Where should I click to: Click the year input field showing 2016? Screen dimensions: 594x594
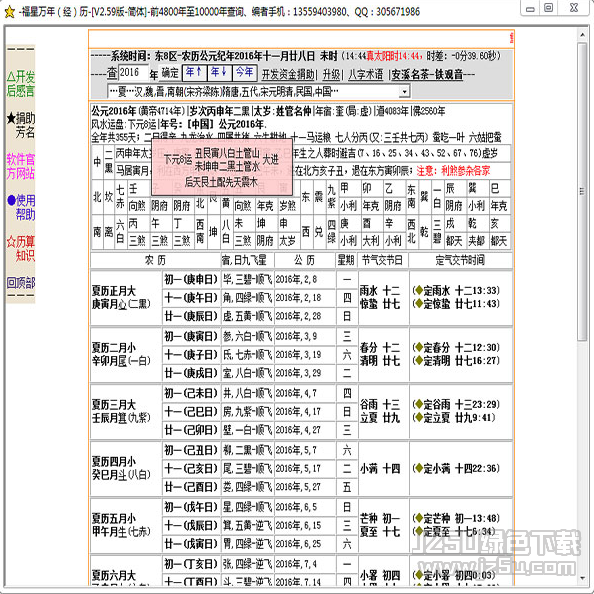click(133, 73)
